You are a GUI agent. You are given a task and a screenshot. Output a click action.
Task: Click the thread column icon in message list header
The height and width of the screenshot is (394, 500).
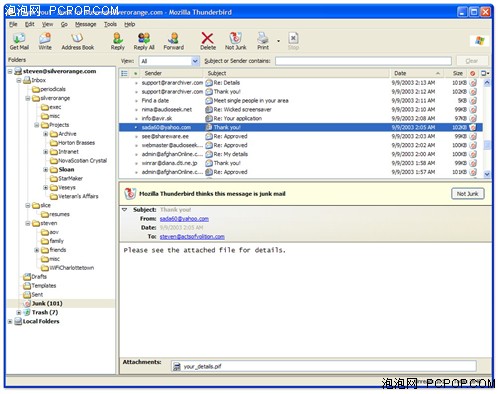coord(124,73)
